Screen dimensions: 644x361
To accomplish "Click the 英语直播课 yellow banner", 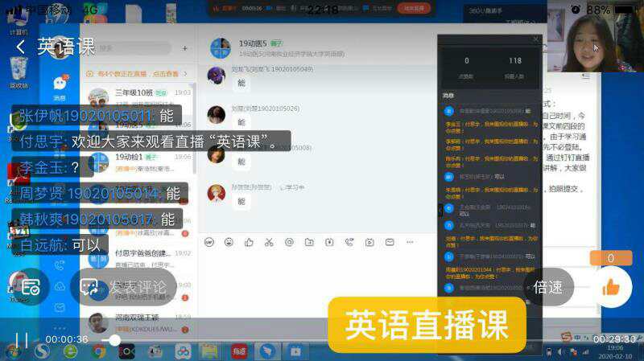I will [427, 325].
